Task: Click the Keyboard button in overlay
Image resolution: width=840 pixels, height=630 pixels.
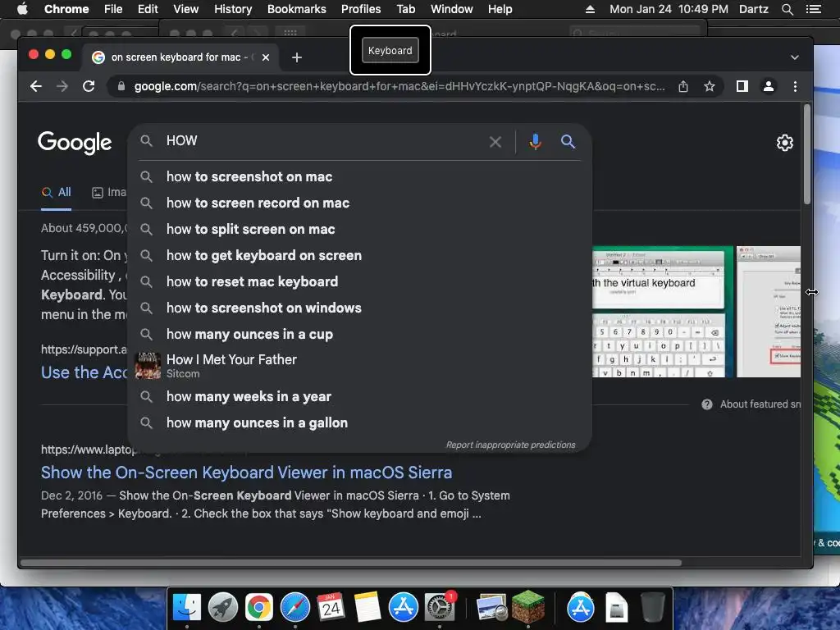Action: pos(390,50)
